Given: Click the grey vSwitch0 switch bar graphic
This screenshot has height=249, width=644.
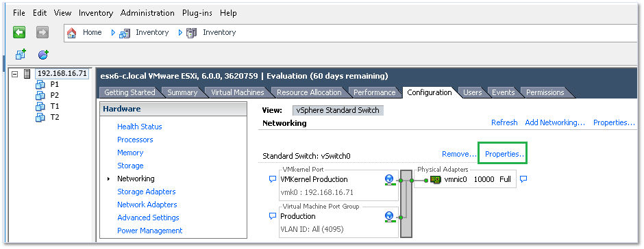Looking at the screenshot, I should click(406, 204).
